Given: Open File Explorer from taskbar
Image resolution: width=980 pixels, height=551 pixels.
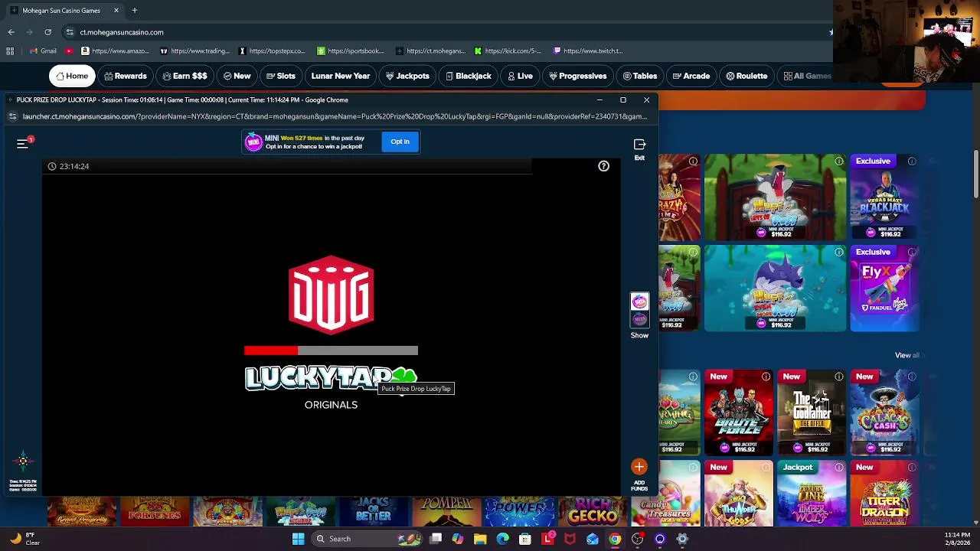Looking at the screenshot, I should pyautogui.click(x=480, y=539).
